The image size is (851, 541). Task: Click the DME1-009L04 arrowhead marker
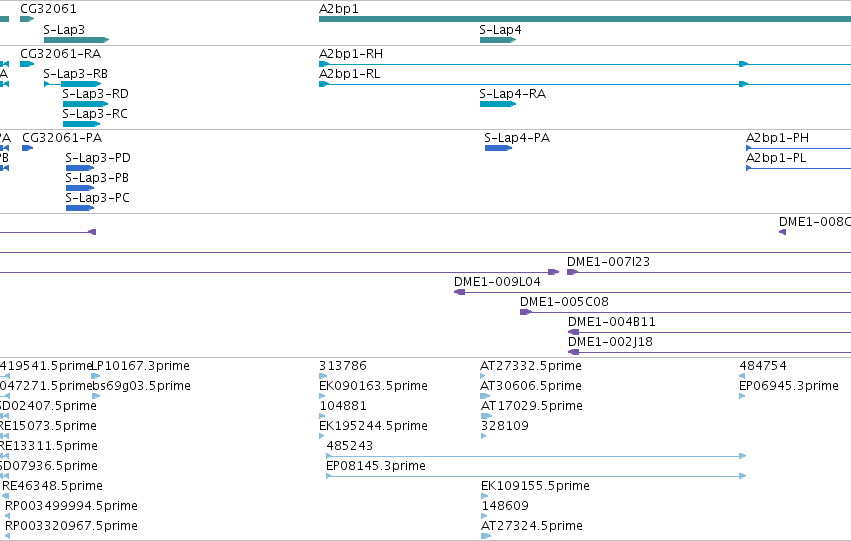[459, 292]
